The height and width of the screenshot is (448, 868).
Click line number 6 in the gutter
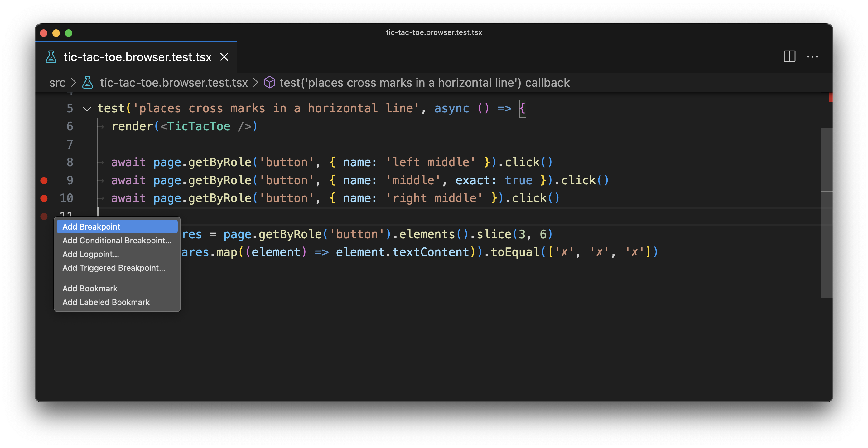pos(70,126)
